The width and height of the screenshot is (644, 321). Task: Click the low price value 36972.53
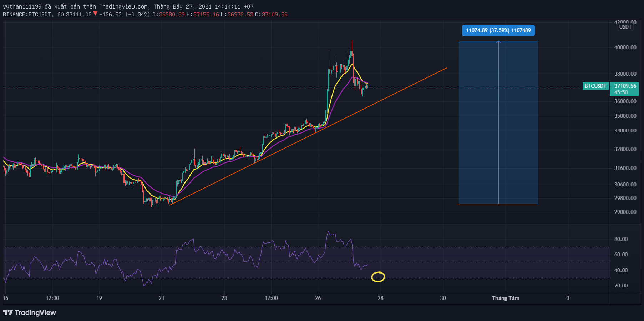pyautogui.click(x=240, y=15)
